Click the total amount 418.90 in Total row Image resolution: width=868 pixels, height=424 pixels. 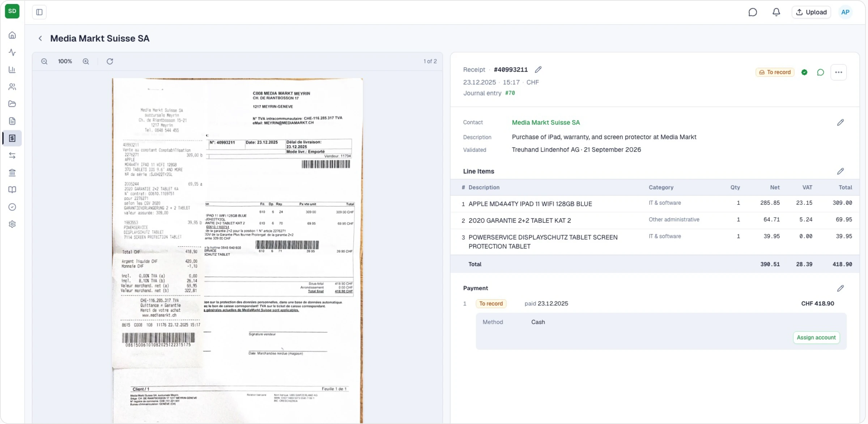point(842,264)
